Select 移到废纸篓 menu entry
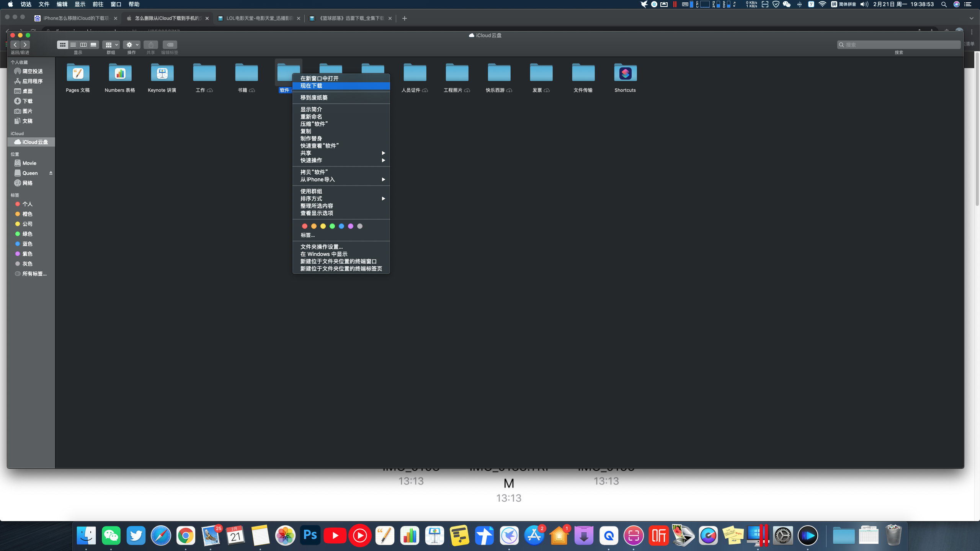 tap(314, 98)
